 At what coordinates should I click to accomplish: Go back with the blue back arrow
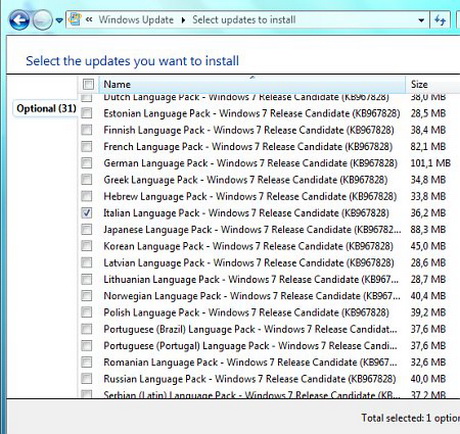pos(19,20)
